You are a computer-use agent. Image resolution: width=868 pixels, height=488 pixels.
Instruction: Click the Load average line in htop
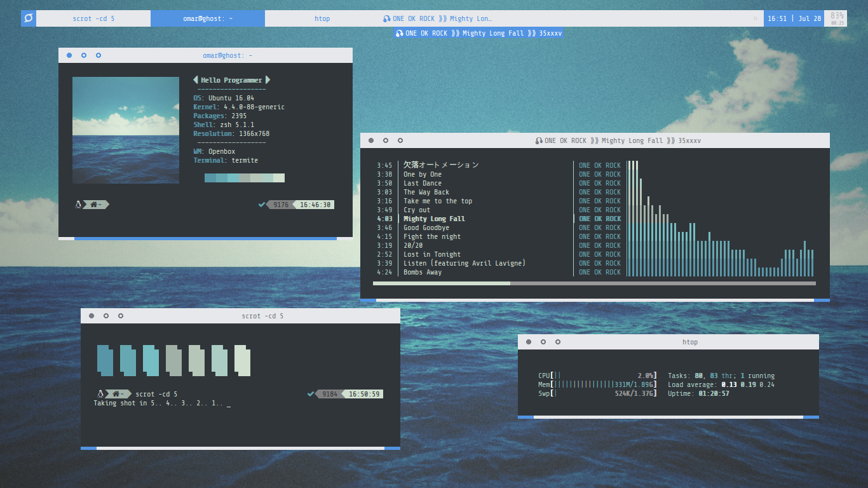pos(721,384)
